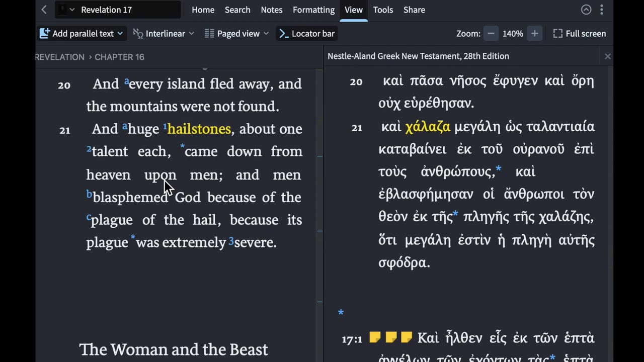Viewport: 644px width, 362px height.
Task: Click the Greek word ἐβλασφήμησαν
Action: click(426, 194)
